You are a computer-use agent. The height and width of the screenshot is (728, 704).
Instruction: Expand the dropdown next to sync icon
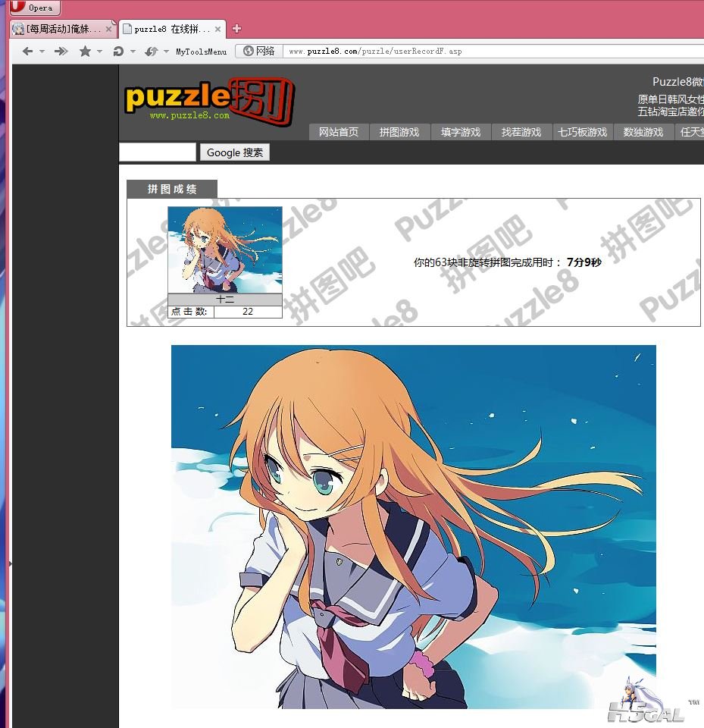pos(166,51)
